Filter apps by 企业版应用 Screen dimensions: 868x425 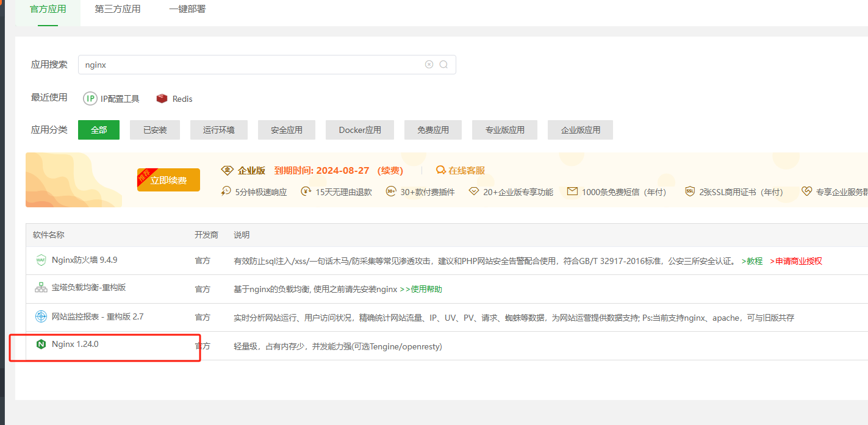click(x=580, y=130)
